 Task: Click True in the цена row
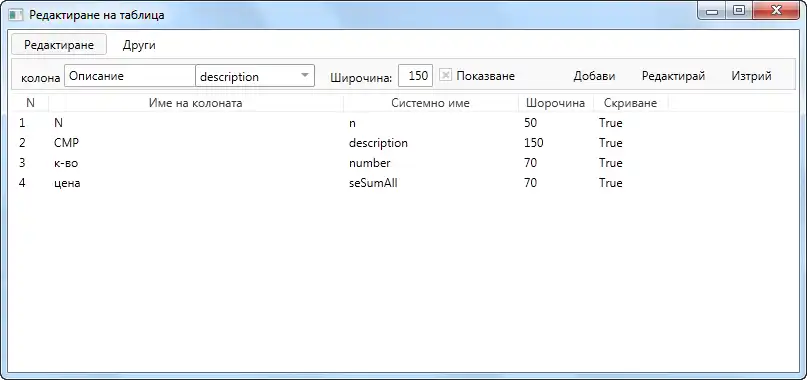[x=611, y=183]
